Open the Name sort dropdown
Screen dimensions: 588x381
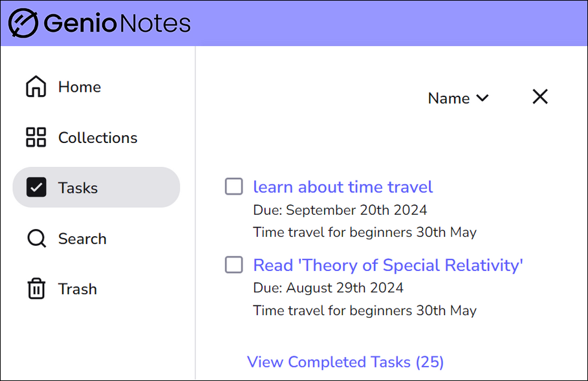[449, 98]
